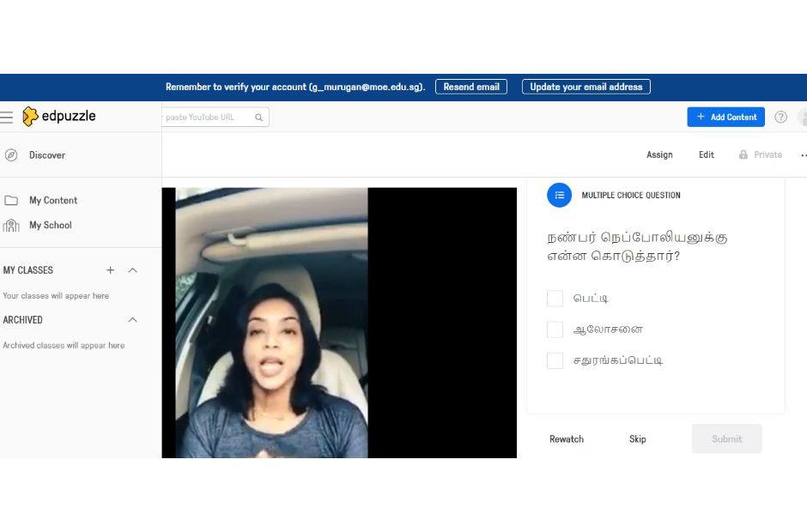
Task: Open the help question mark icon
Action: (780, 117)
